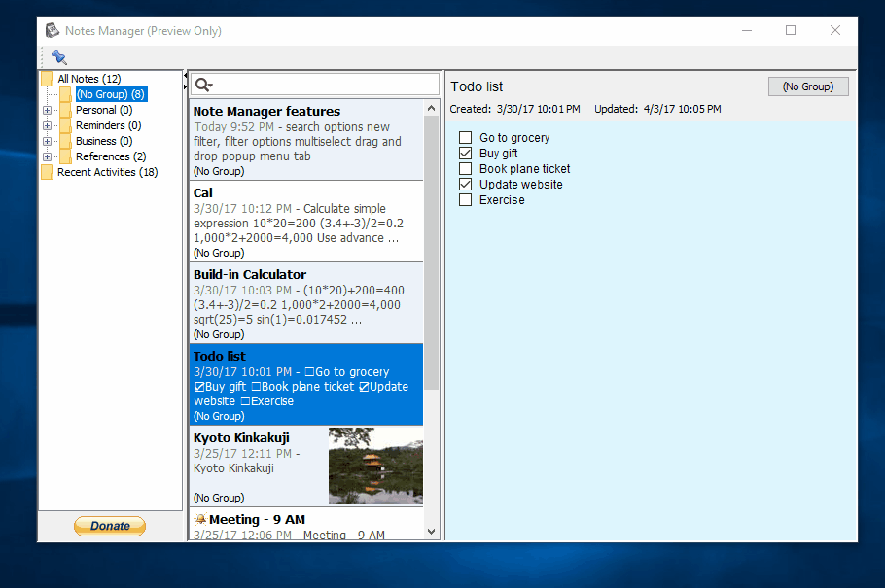Check the Go to grocery item
Image resolution: width=885 pixels, height=588 pixels.
point(465,137)
